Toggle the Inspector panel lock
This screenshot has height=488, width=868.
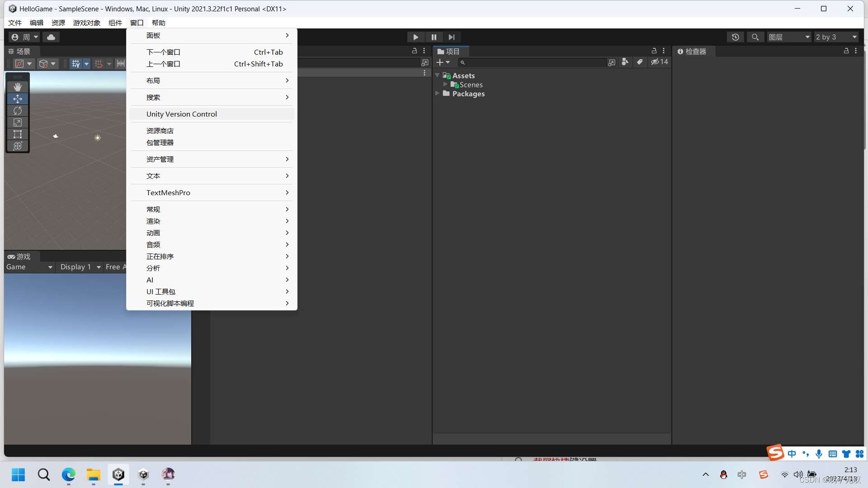(x=846, y=51)
